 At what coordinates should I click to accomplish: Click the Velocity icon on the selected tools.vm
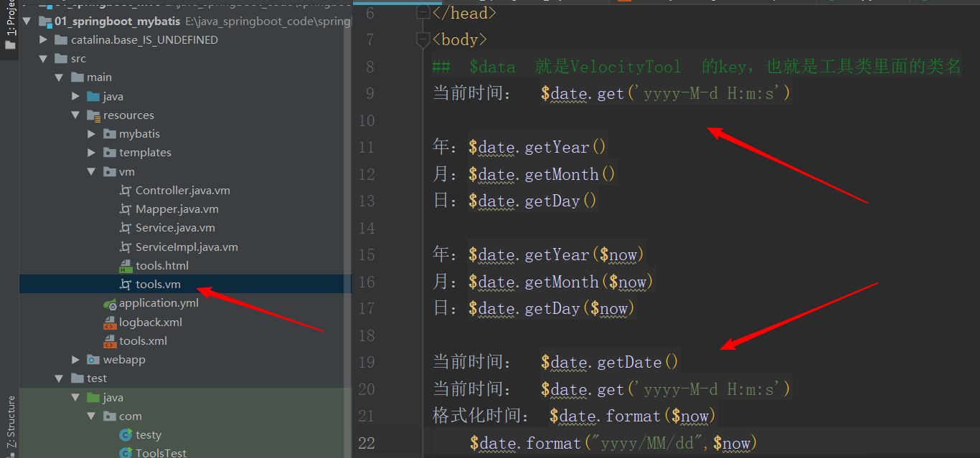(125, 284)
